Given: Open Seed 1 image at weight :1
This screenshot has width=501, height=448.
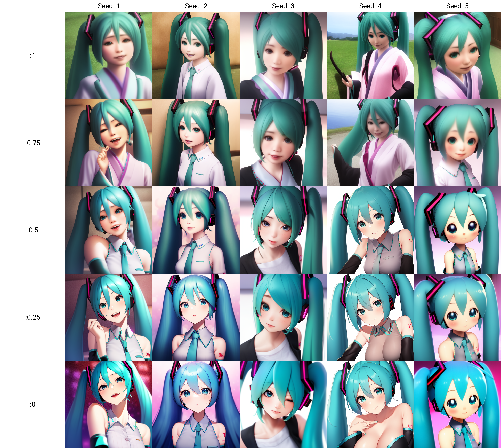Looking at the screenshot, I should click(109, 56).
